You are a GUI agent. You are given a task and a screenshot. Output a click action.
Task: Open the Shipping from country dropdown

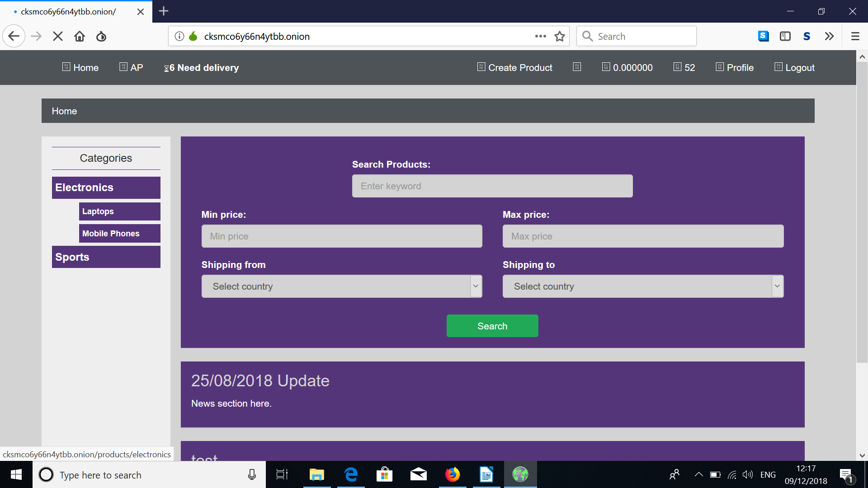pos(342,286)
